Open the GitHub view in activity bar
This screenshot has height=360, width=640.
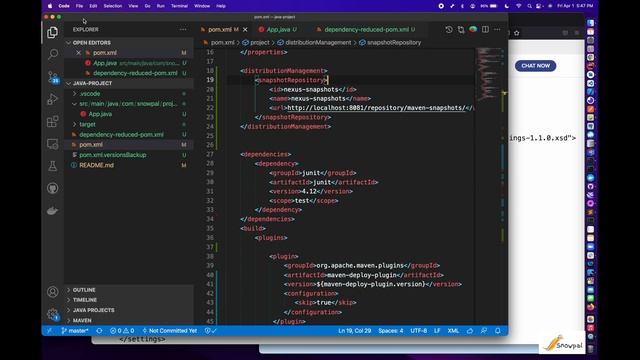point(53,188)
